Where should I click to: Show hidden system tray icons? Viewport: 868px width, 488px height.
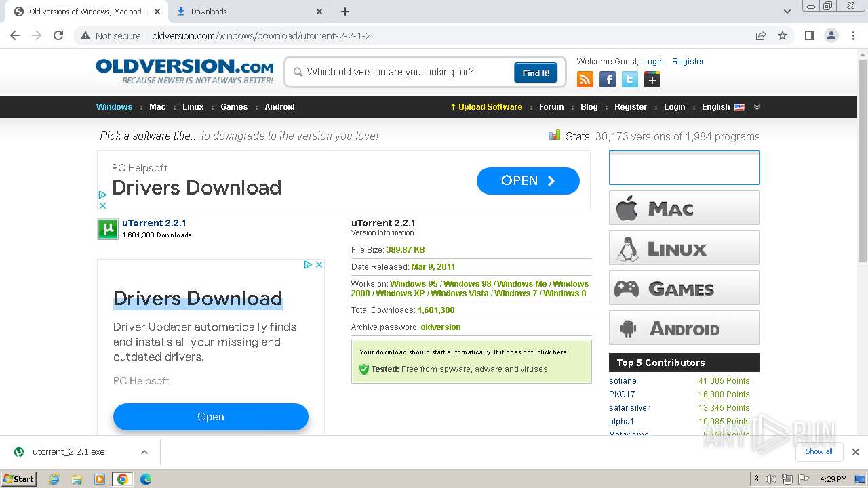[x=756, y=479]
